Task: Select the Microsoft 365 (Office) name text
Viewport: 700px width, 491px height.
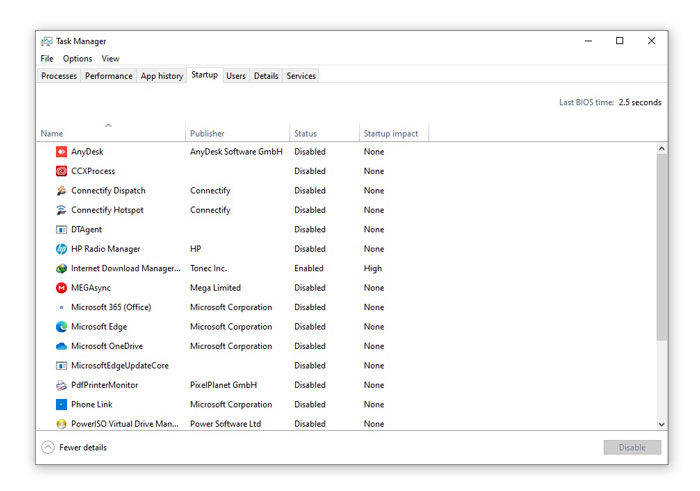Action: [x=111, y=307]
